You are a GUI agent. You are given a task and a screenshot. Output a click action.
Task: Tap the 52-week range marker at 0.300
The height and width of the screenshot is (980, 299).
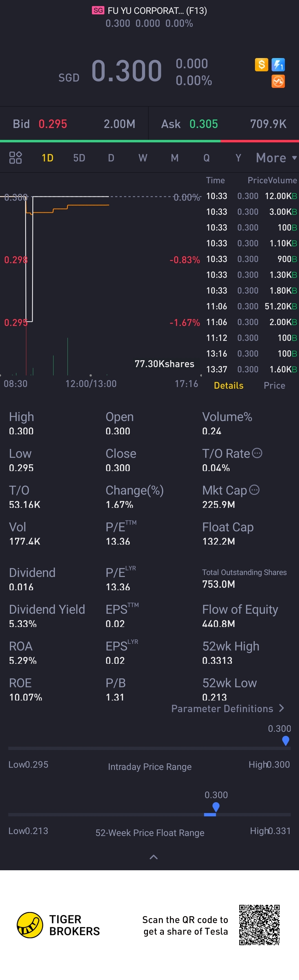coord(216,806)
